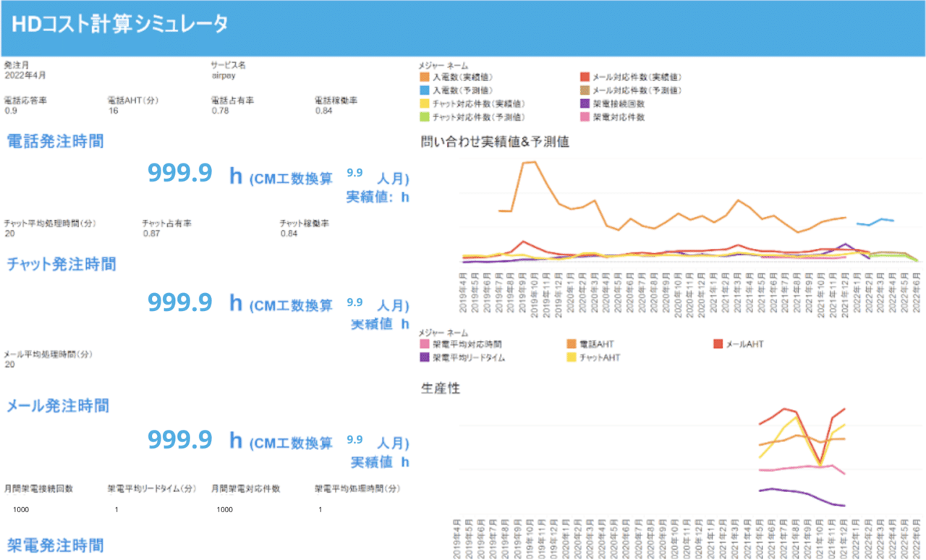
Task: Click the red メールAHT legend swatch
Action: [x=719, y=344]
